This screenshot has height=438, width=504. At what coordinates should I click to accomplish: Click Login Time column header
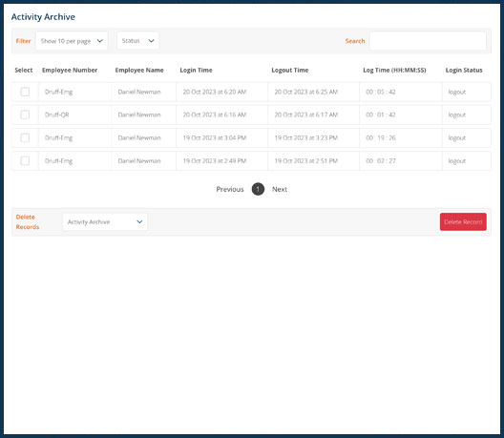(196, 70)
